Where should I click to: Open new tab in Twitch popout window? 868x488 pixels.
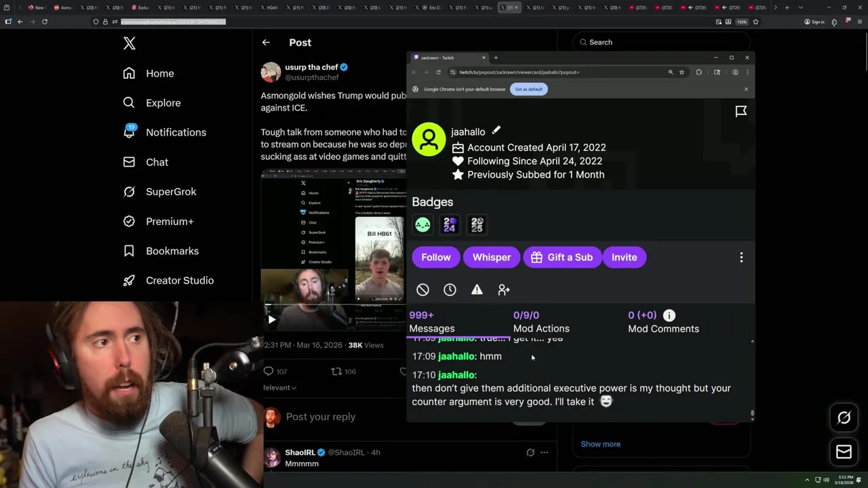pyautogui.click(x=496, y=58)
